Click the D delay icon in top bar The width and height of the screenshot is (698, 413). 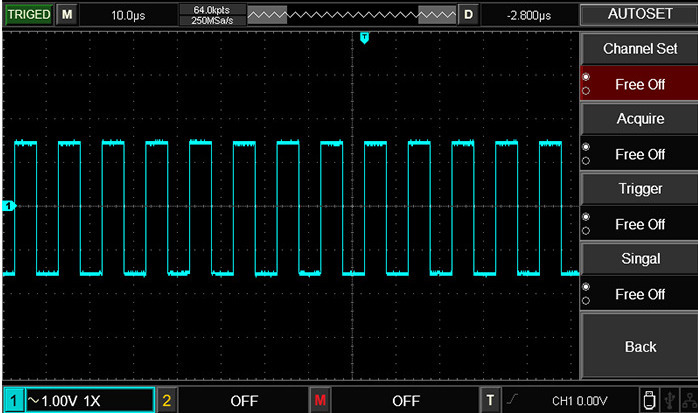[468, 15]
